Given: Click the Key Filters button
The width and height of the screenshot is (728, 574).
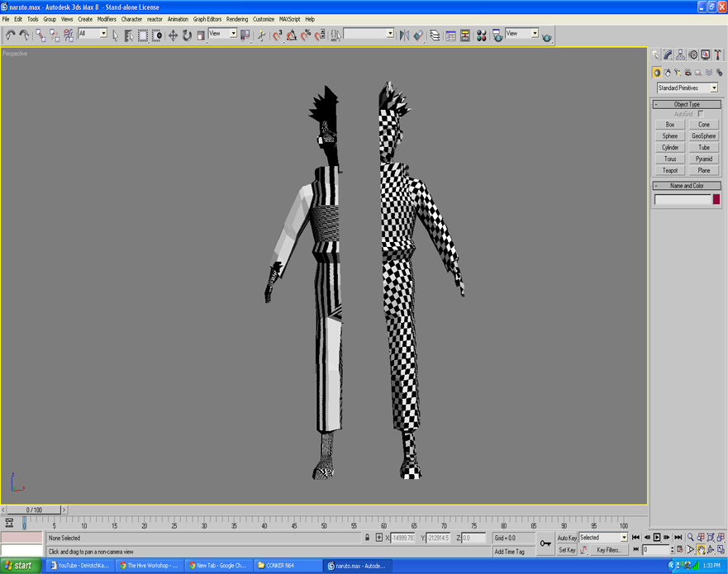Looking at the screenshot, I should [x=609, y=550].
